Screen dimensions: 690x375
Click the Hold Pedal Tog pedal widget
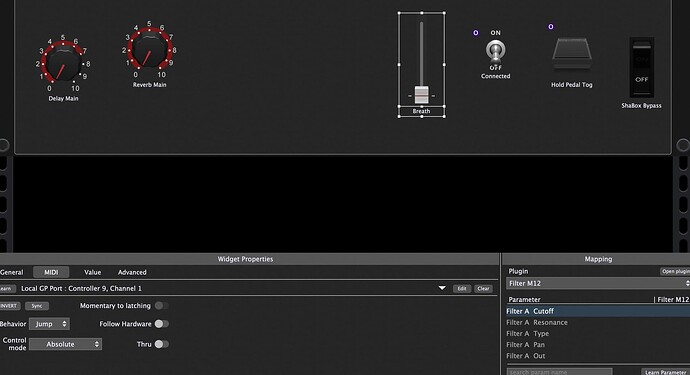pos(572,54)
